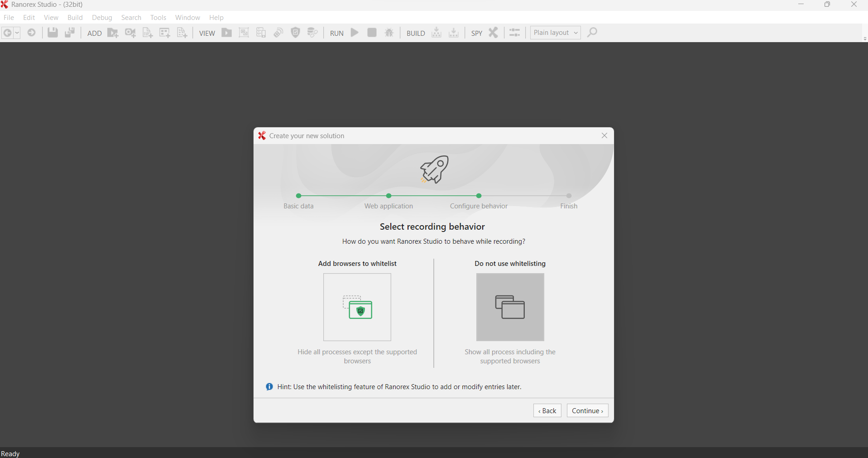Click the BUILD label in toolbar
Viewport: 868px width, 458px height.
tap(416, 34)
